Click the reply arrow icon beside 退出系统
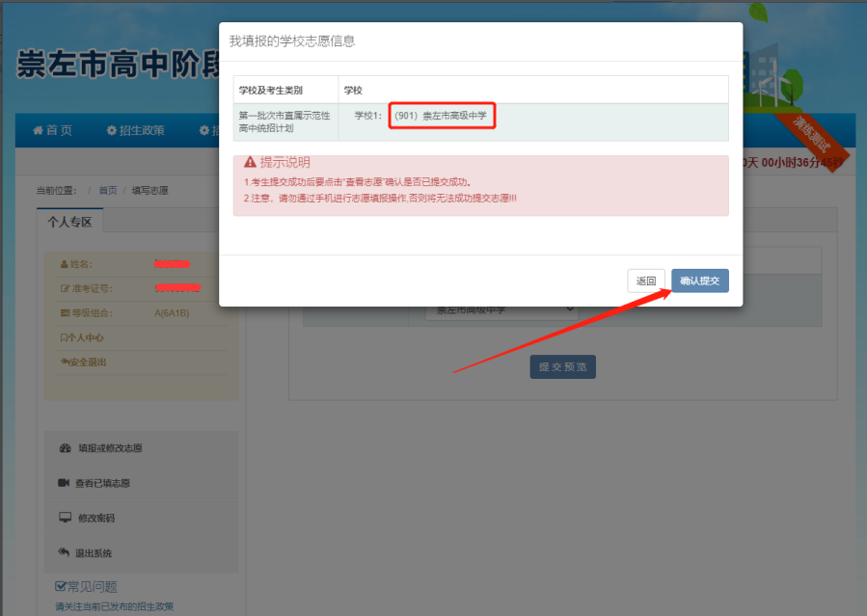Screen dimensions: 867x616 (65, 552)
